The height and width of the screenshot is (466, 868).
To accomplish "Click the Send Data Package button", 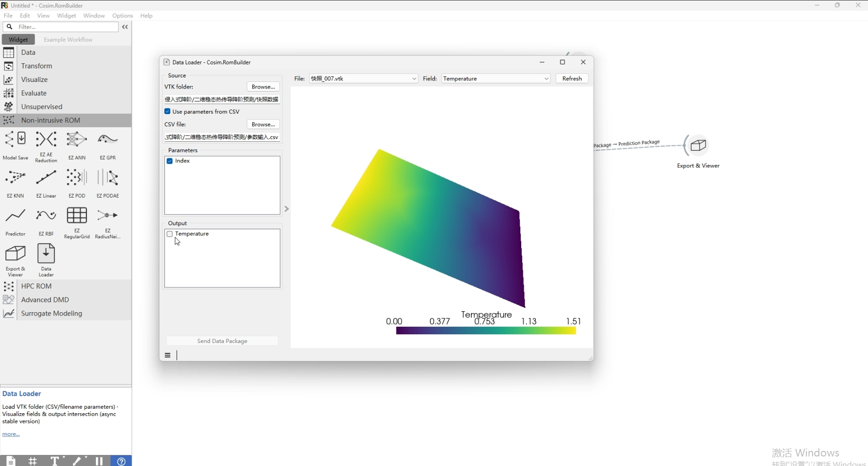I will 222,341.
